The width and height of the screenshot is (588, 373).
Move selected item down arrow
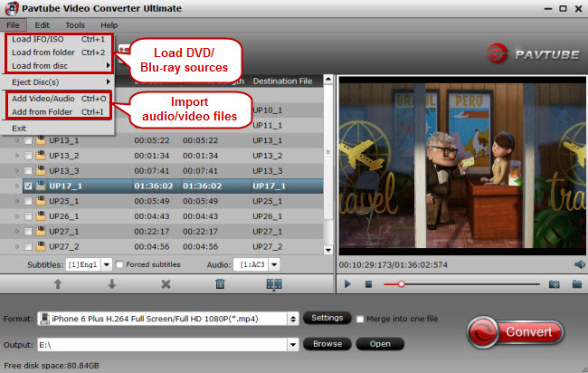(x=112, y=284)
